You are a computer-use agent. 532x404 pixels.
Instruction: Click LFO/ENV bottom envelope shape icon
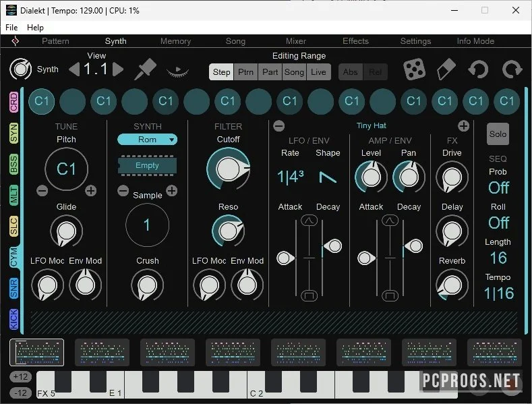tap(309, 295)
